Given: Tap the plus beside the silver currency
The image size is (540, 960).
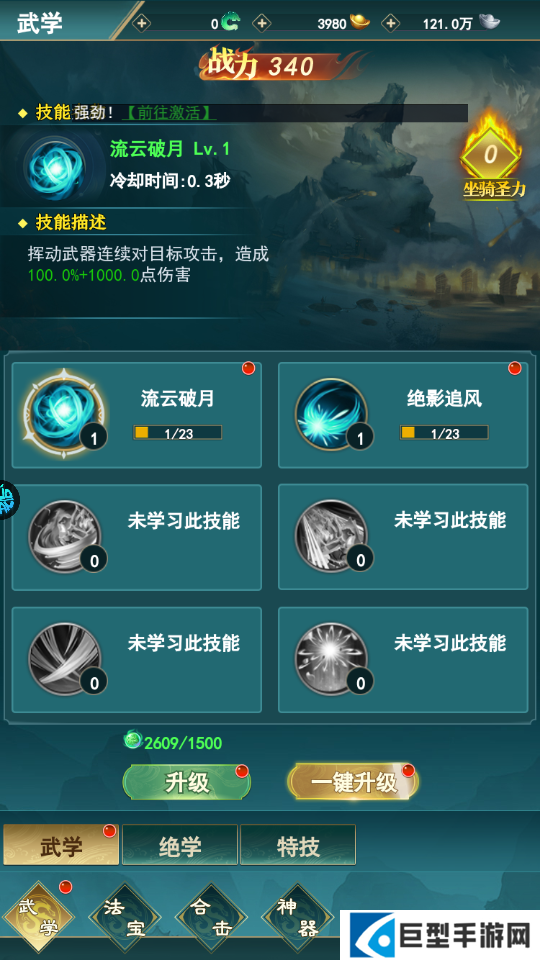Looking at the screenshot, I should tap(390, 23).
